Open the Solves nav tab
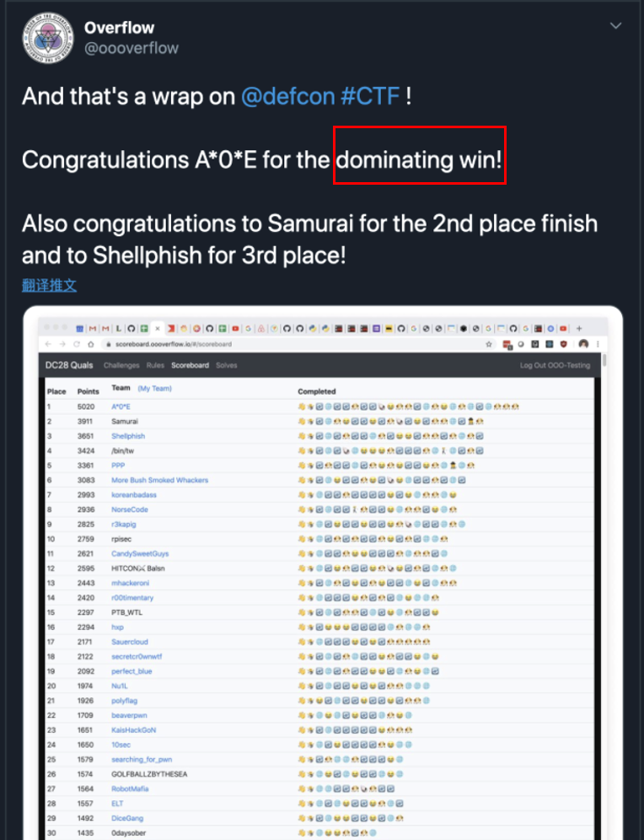 227,365
